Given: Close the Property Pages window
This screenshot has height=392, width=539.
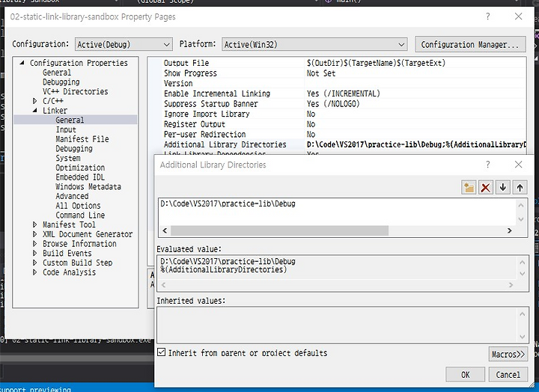Looking at the screenshot, I should [518, 16].
